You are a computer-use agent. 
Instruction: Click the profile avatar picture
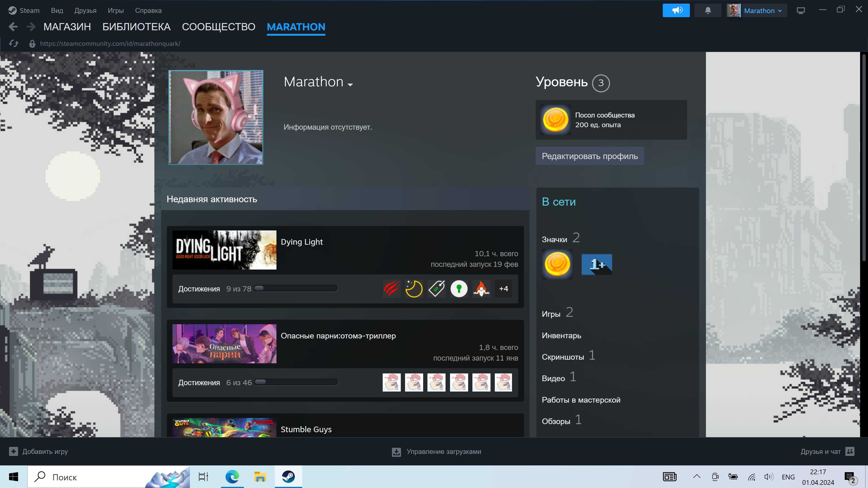216,117
